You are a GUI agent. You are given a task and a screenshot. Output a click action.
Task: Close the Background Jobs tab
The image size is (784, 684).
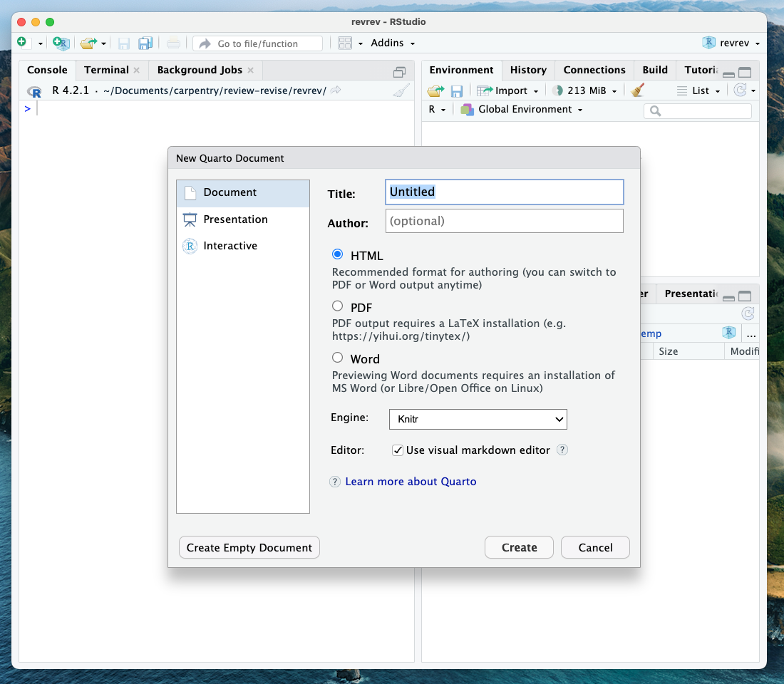click(x=250, y=70)
